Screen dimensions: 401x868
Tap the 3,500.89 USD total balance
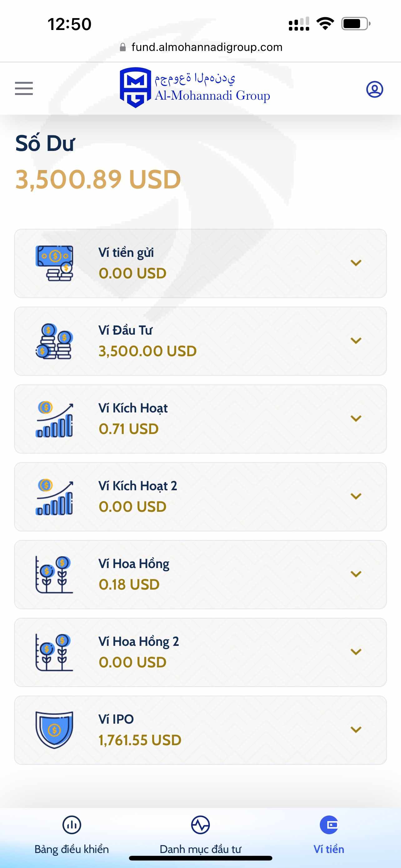pyautogui.click(x=98, y=179)
